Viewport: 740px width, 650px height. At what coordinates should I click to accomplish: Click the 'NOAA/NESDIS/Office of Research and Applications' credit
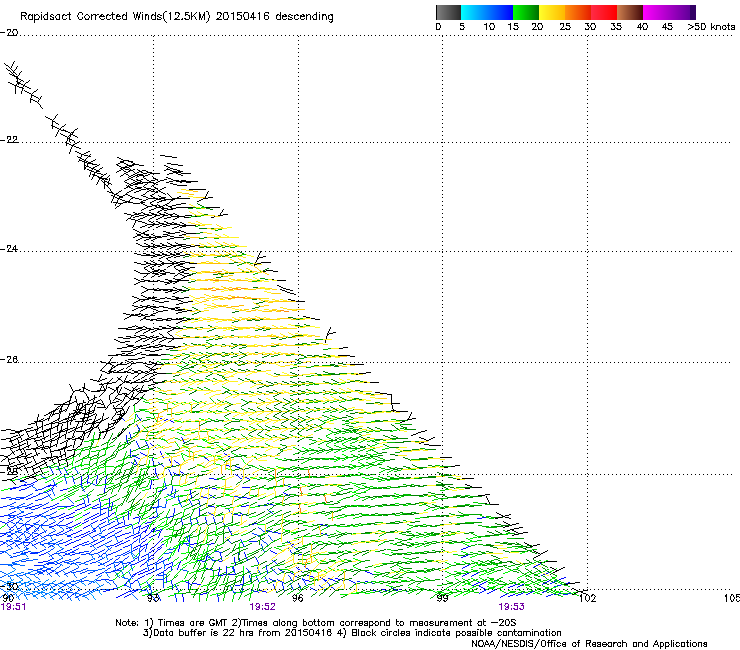pos(589,644)
